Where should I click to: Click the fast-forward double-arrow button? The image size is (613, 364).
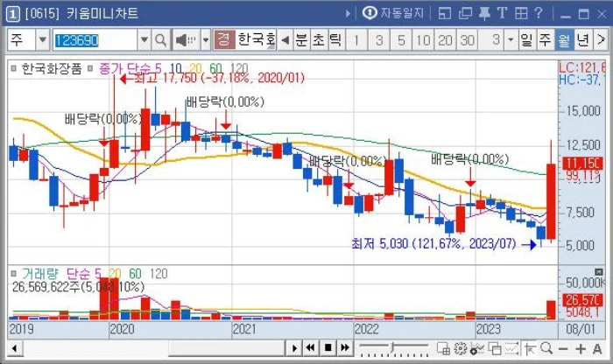(x=345, y=347)
